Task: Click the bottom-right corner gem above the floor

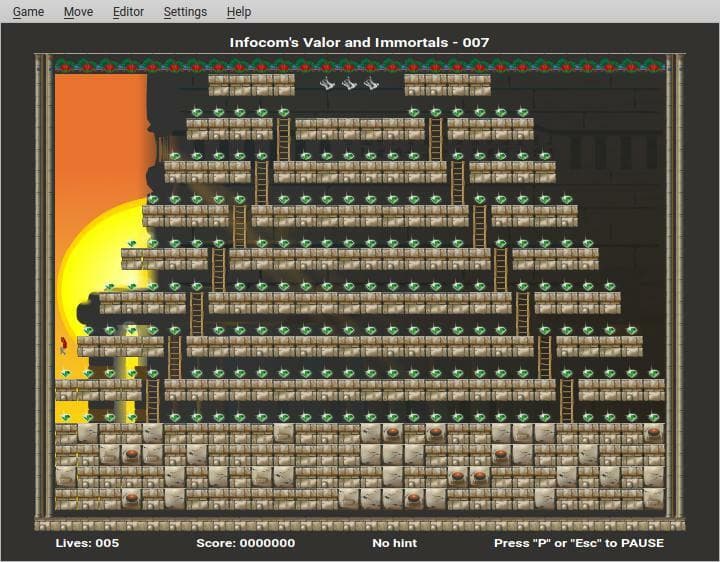Action: coord(654,417)
